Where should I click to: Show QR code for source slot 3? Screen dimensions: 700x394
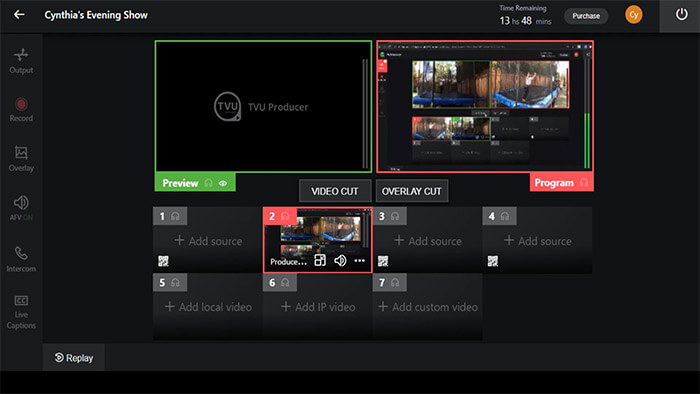(383, 261)
